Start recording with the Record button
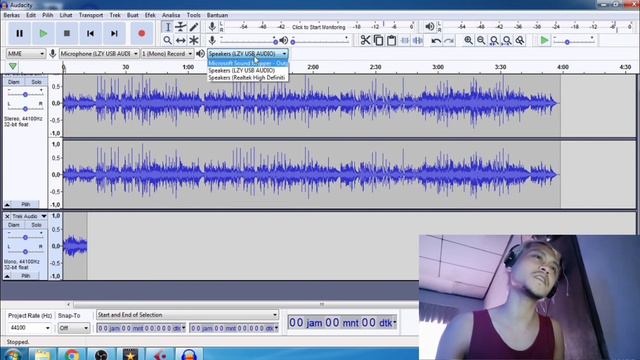The image size is (640, 360). [x=142, y=33]
